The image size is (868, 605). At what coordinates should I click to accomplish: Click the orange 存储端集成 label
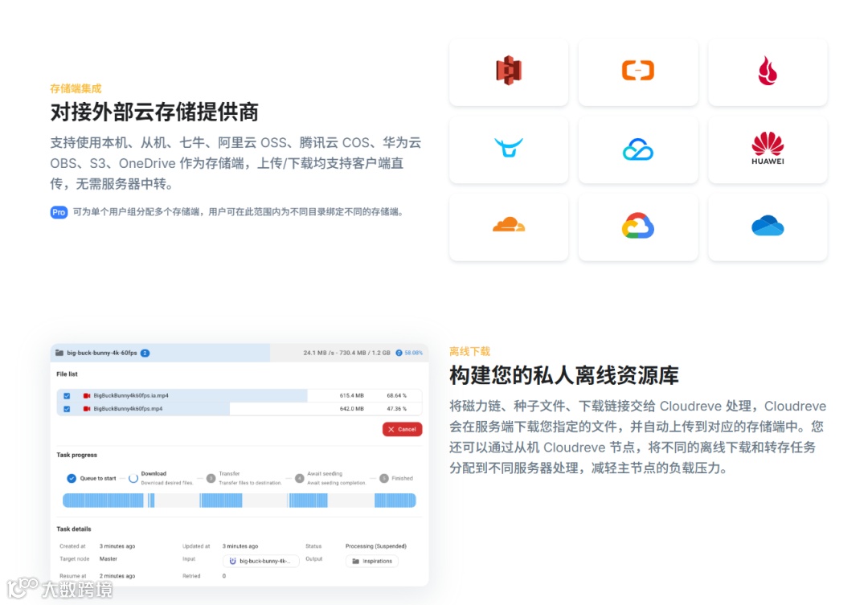(x=76, y=88)
